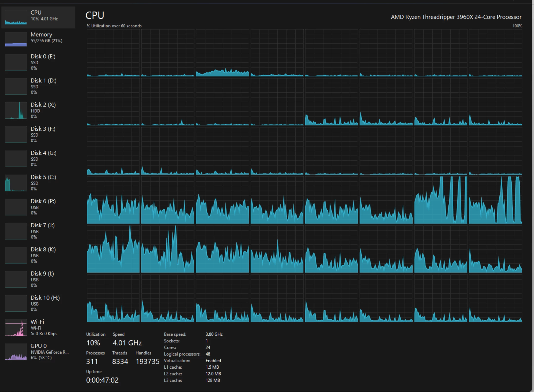Click the first logical processor graph
The height and width of the screenshot is (392, 534).
pyautogui.click(x=113, y=53)
